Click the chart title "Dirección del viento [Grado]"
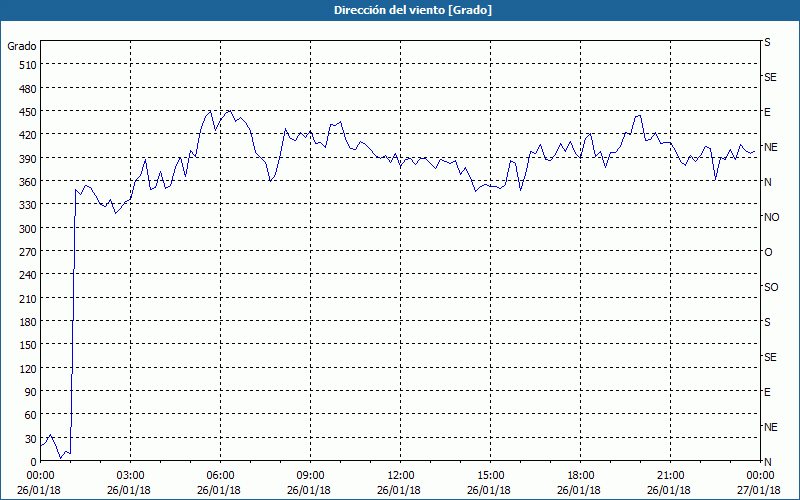Viewport: 800px width, 500px height. (413, 10)
